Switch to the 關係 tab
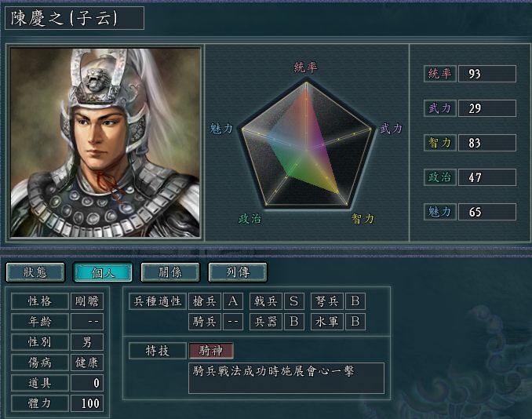Screen dimensions: 532x419 click(x=170, y=272)
